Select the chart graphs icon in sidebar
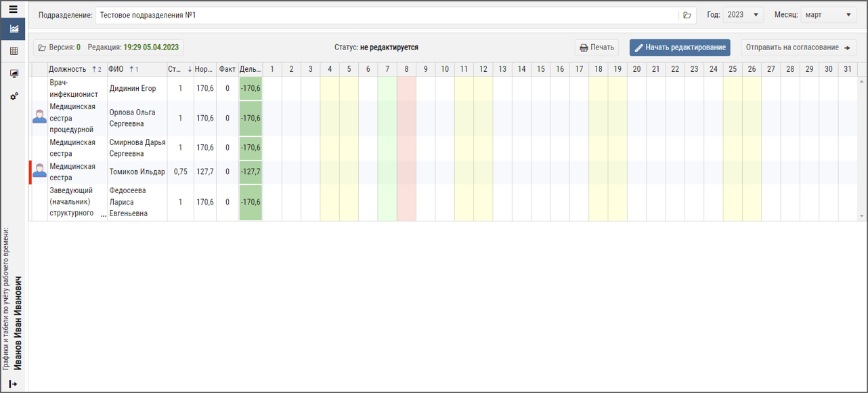 pos(14,29)
